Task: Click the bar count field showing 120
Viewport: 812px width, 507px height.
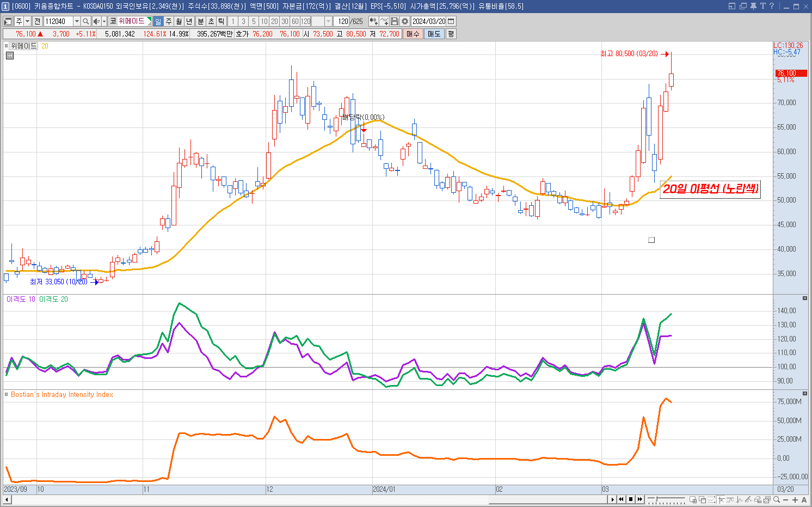Action: click(x=341, y=21)
